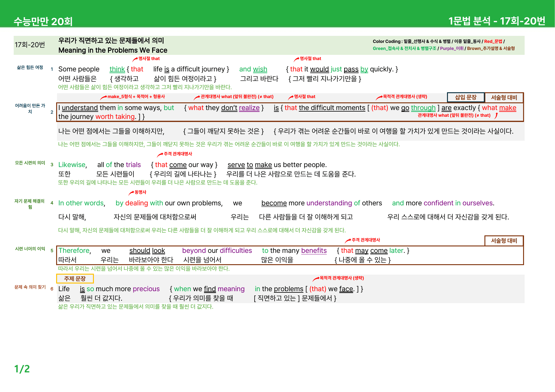Viewport: 555px width, 392px height.
Task: Click the page number '1/2'
Action: (22, 369)
